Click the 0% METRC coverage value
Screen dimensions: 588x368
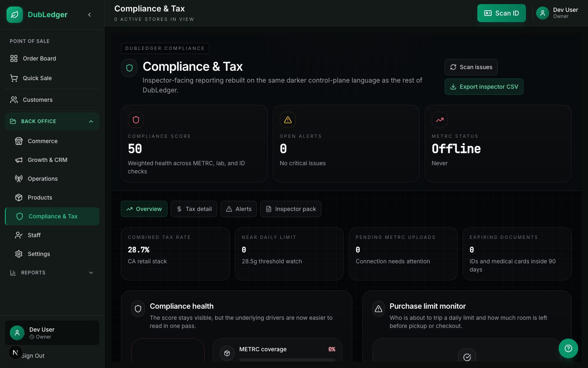click(x=332, y=349)
